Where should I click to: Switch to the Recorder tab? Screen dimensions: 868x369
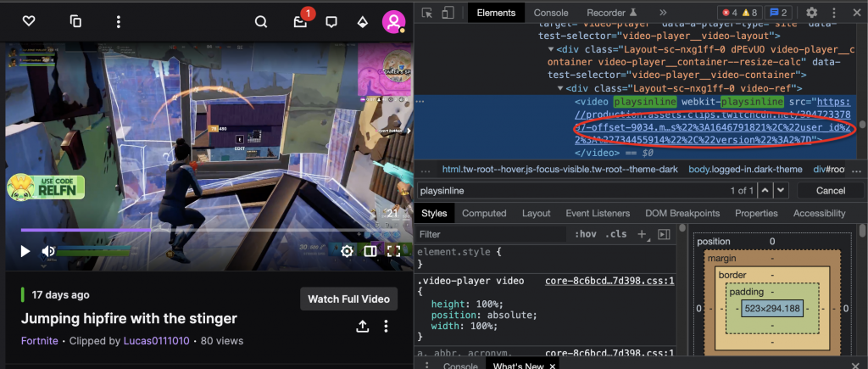tap(612, 13)
